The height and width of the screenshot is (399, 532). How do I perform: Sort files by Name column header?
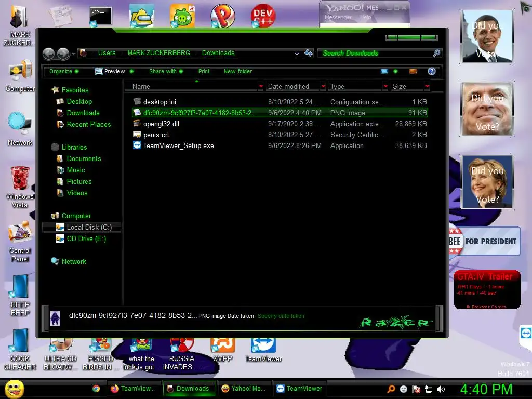[x=192, y=87]
